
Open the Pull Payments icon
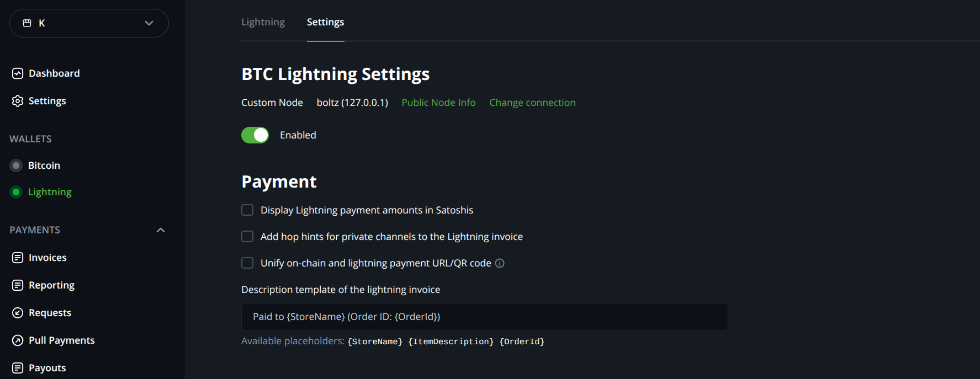coord(18,340)
